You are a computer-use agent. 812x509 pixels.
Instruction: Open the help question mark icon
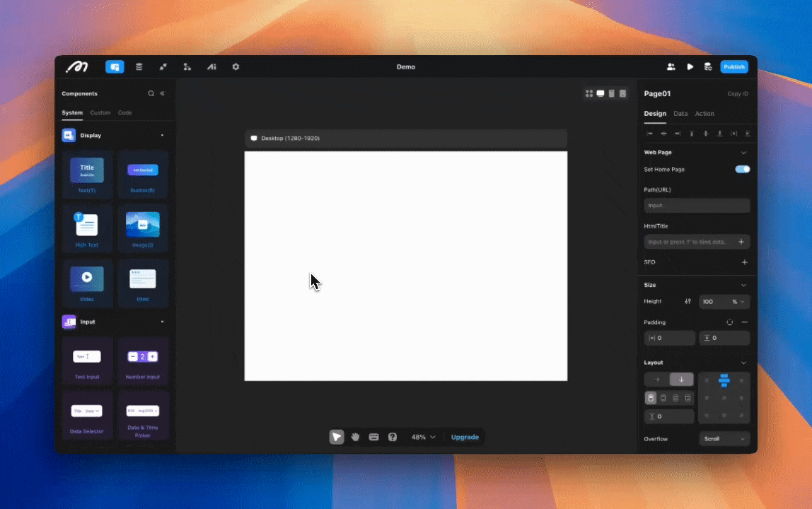393,437
